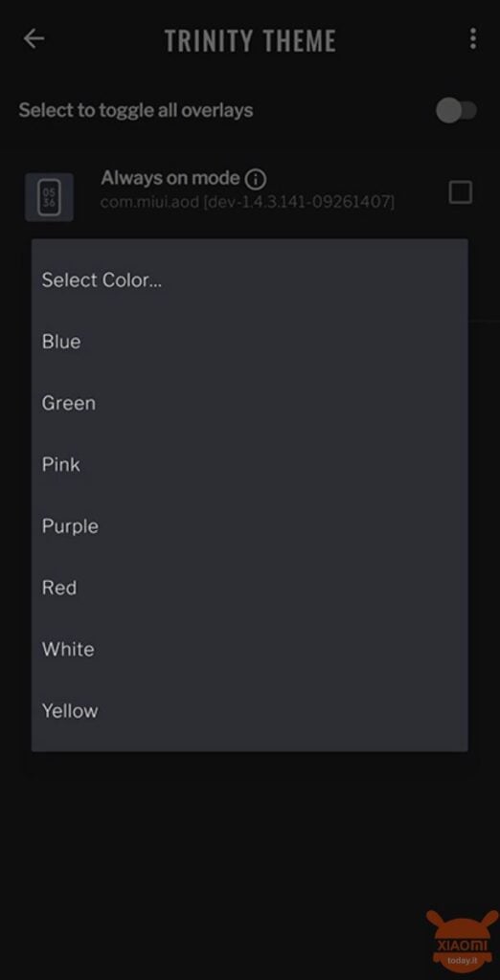Toggle all overlays switch

(457, 111)
